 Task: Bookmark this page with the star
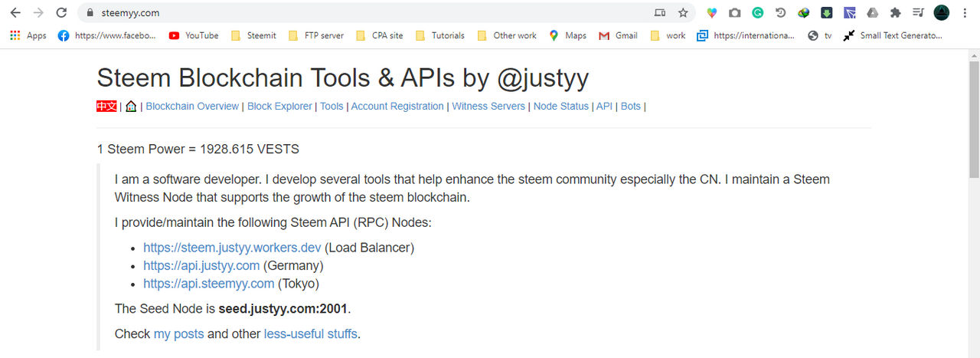coord(683,13)
